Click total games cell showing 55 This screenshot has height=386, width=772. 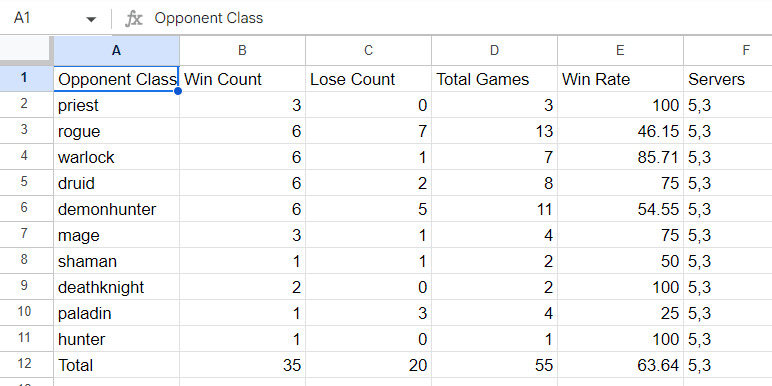point(494,365)
